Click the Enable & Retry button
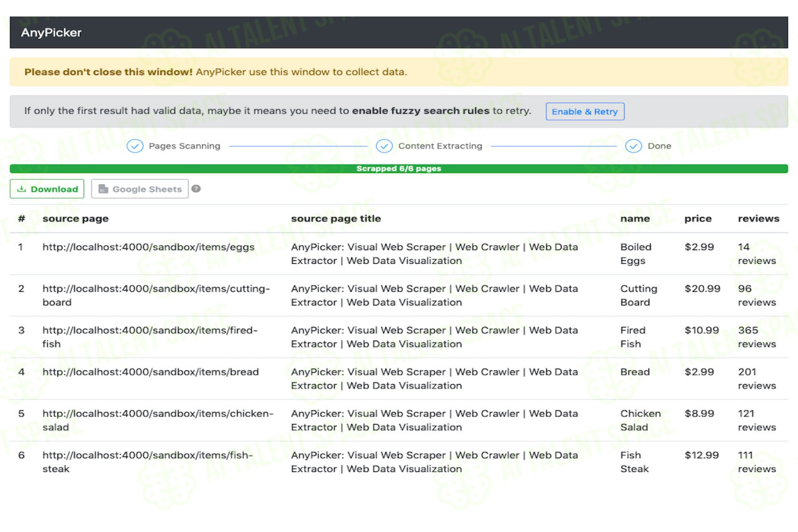Screen dimensions: 798x532 585,112
